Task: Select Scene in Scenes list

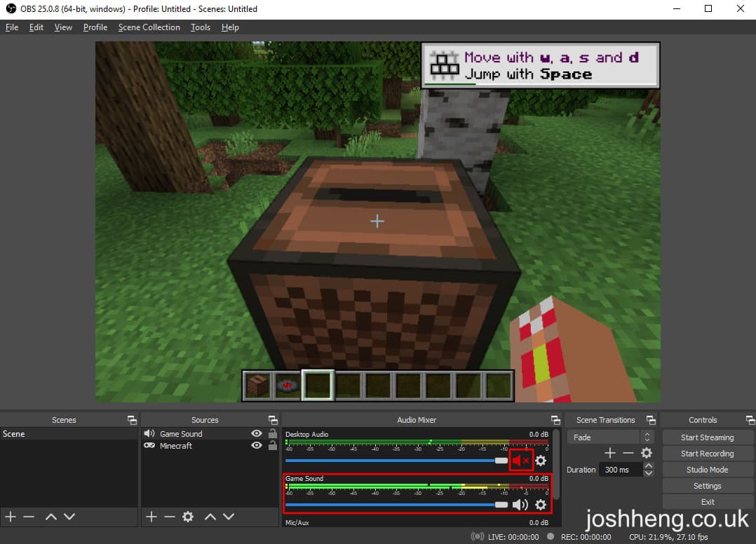Action: 69,434
